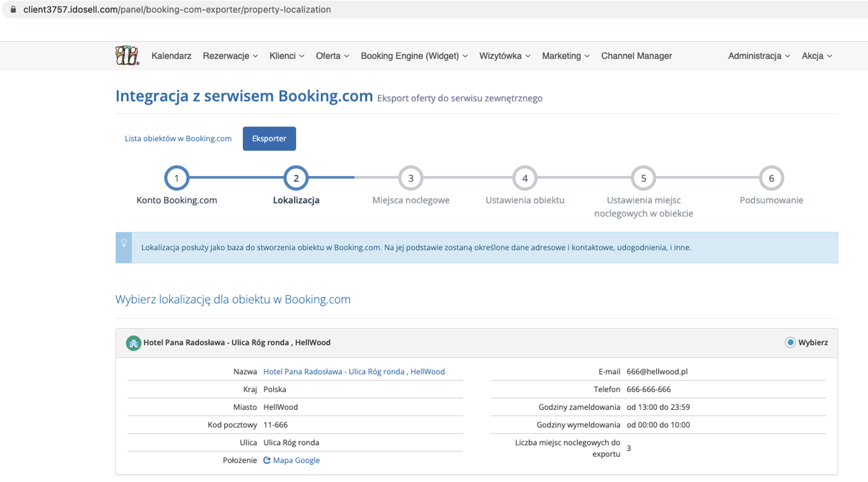This screenshot has width=868, height=482.
Task: Open Channel Manager in navigation
Action: 636,56
